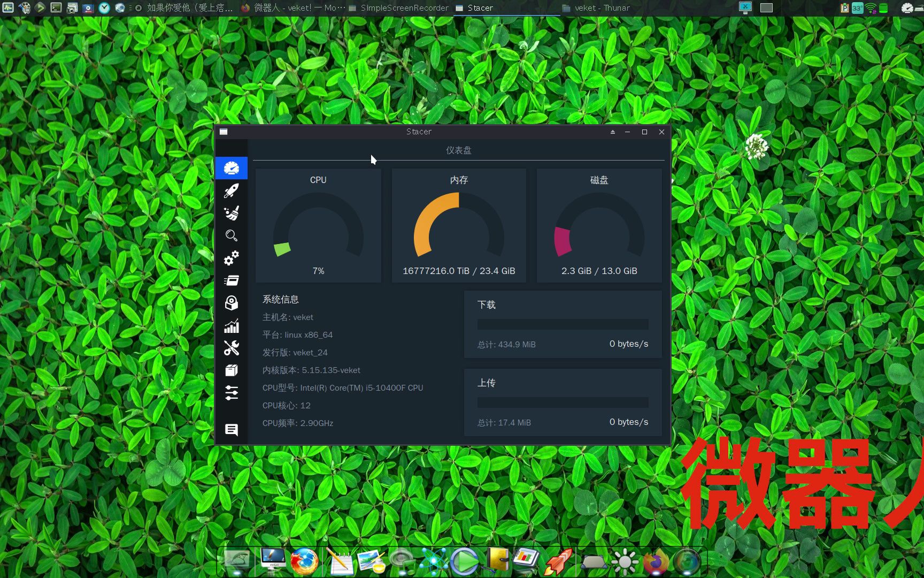Click the CPU型号 Intel Core i5-10400F line
The image size is (924, 578).
[343, 388]
